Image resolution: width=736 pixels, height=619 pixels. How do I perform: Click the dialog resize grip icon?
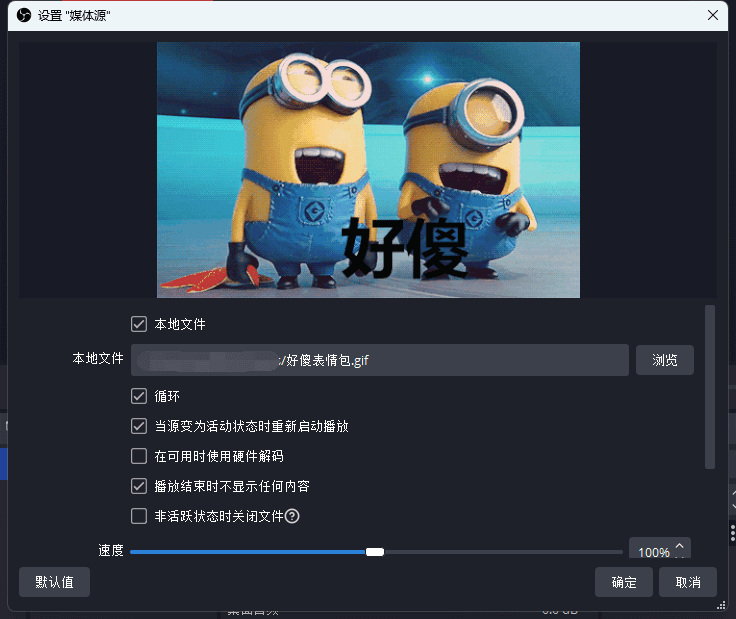(721, 605)
